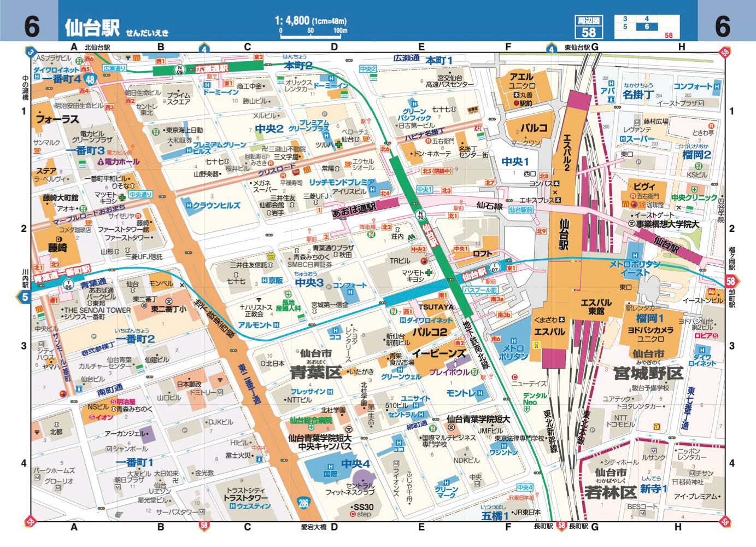Click the ドン・キホーテ store label
Screen dimensions: 756x547
pos(432,154)
